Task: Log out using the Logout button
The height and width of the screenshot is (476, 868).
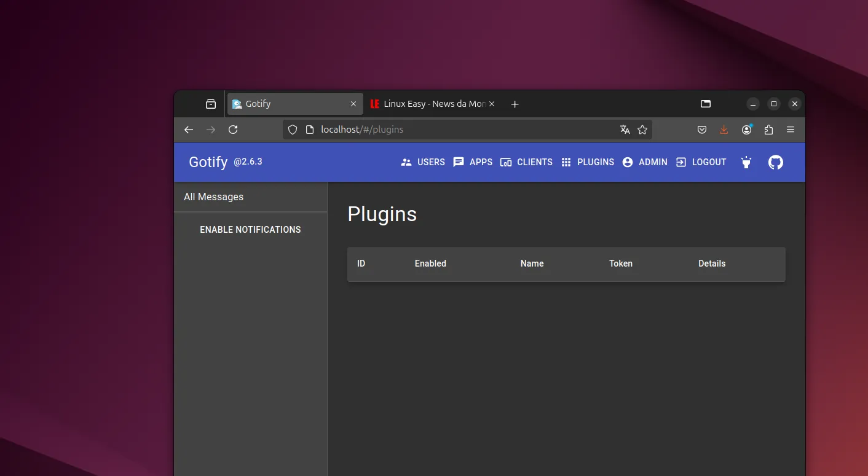Action: (701, 162)
